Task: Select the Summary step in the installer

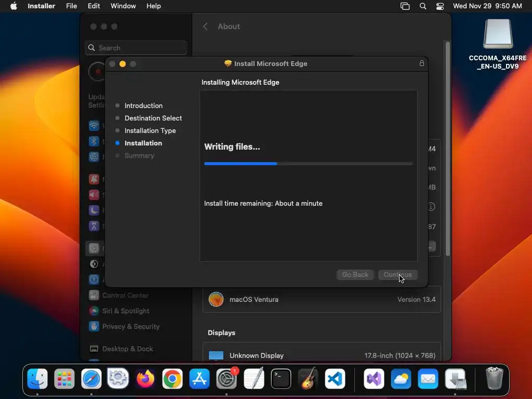Action: tap(139, 156)
